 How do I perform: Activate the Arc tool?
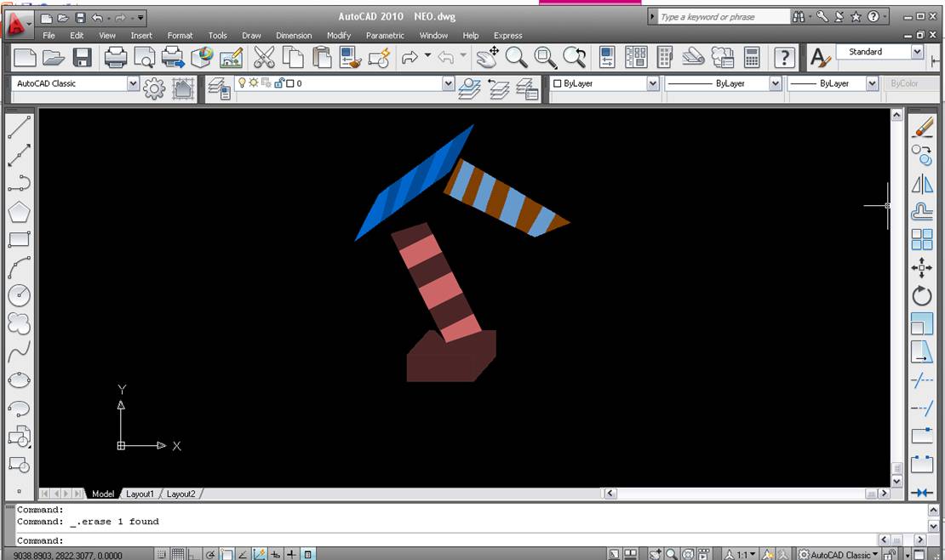[19, 267]
